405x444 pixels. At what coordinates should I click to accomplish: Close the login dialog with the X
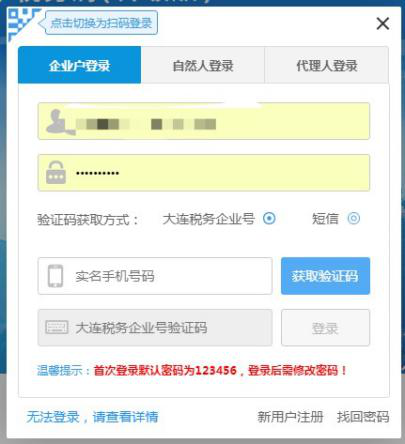(x=383, y=24)
